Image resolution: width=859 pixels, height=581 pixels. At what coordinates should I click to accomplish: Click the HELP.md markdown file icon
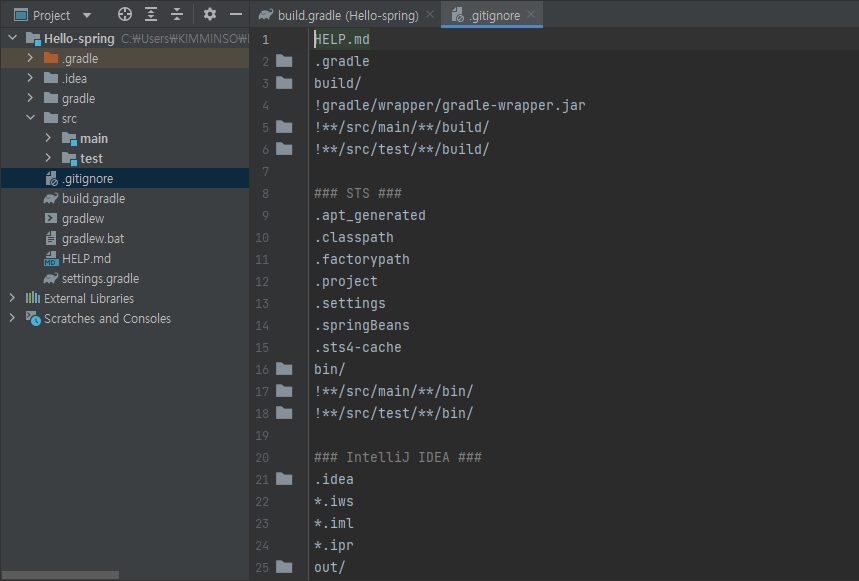tap(51, 258)
